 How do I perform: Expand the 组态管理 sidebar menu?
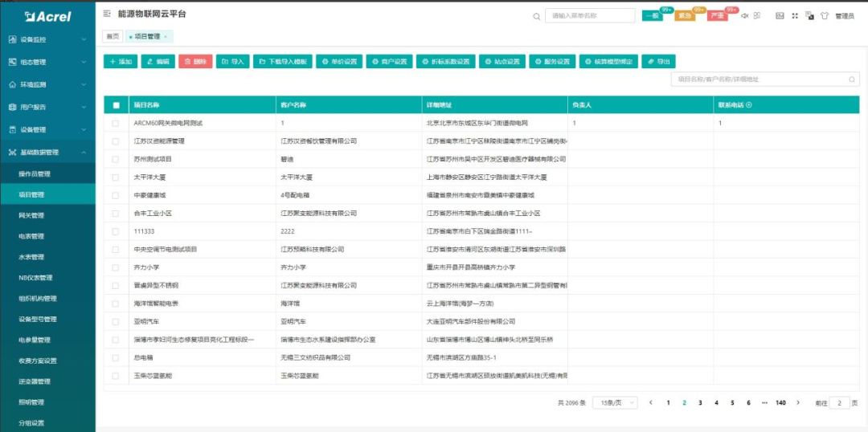pos(47,63)
